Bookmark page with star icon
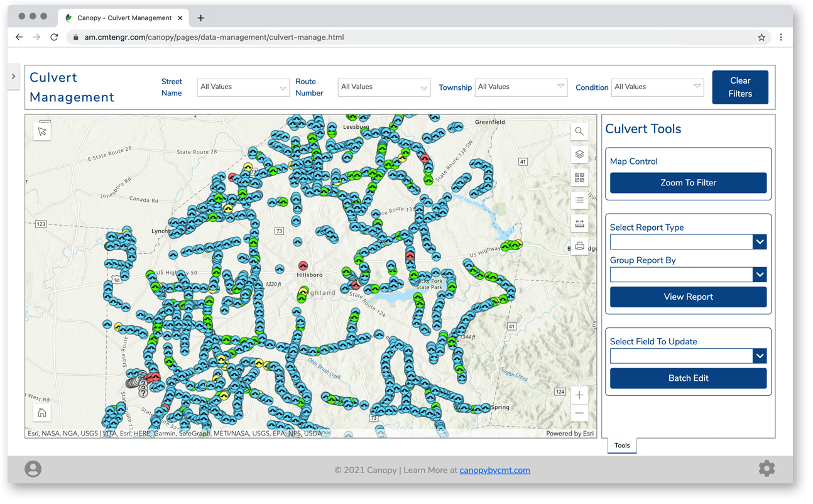The image size is (813, 504). tap(761, 38)
